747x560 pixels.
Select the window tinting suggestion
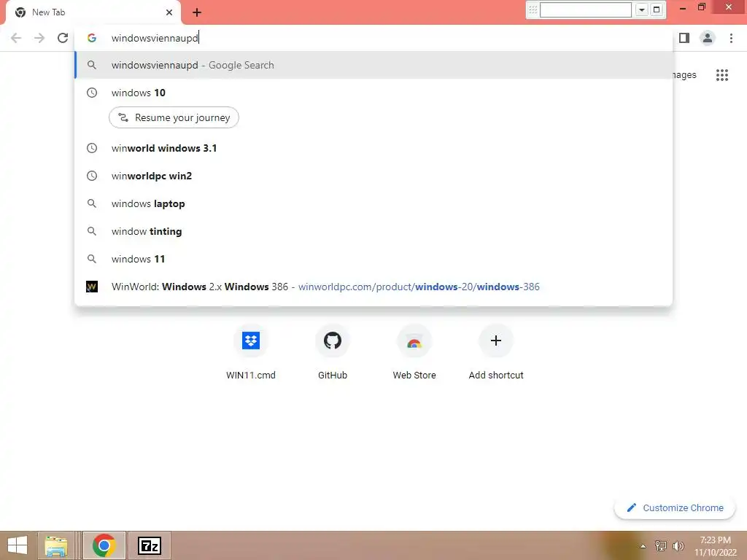point(374,231)
